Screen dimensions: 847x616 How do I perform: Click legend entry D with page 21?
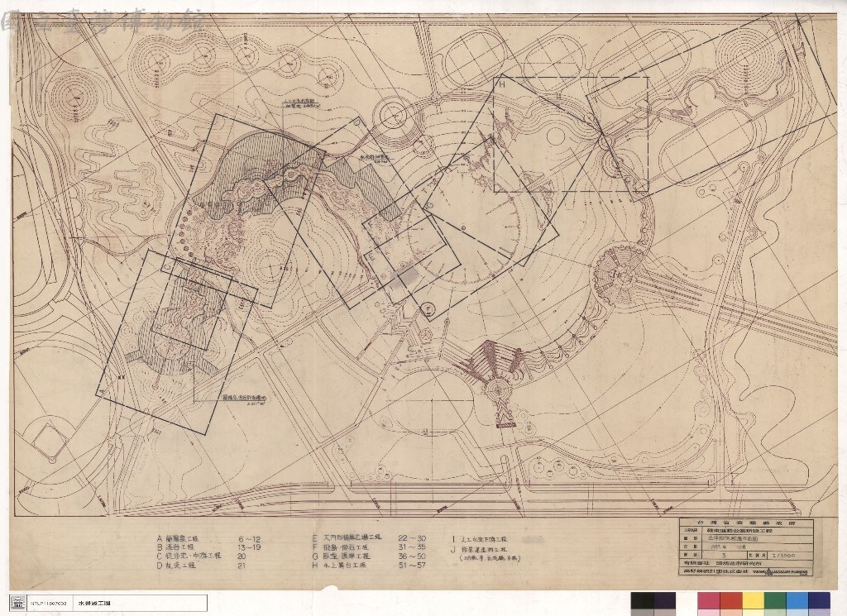pos(202,566)
